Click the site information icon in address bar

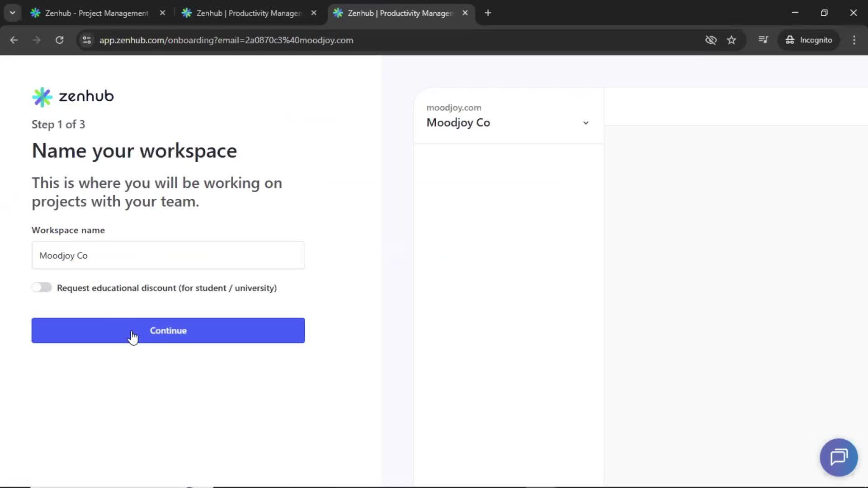point(86,40)
